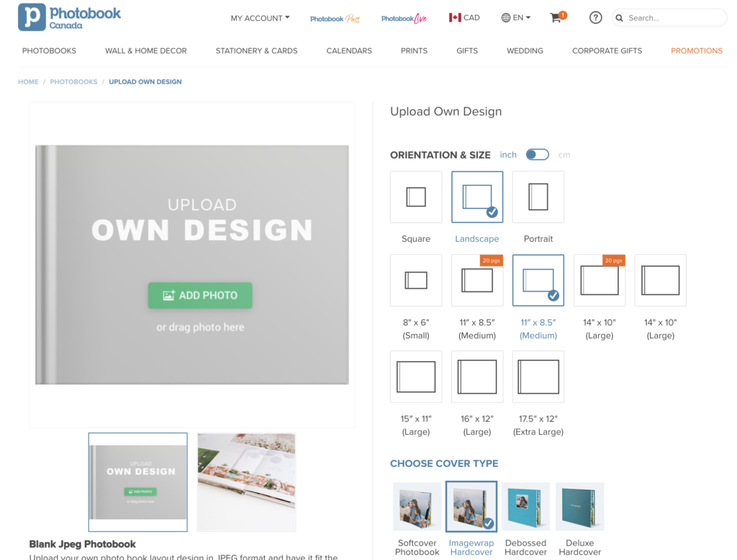The width and height of the screenshot is (737, 560).
Task: Open the help question mark icon
Action: pos(595,18)
